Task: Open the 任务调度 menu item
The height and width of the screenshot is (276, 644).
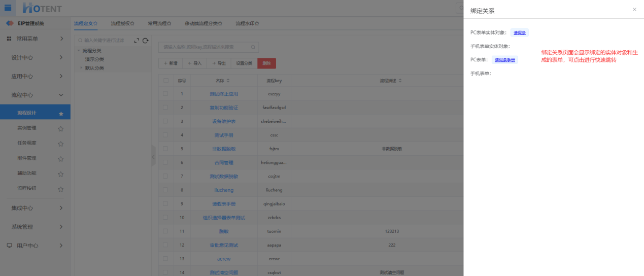Action: tap(27, 143)
